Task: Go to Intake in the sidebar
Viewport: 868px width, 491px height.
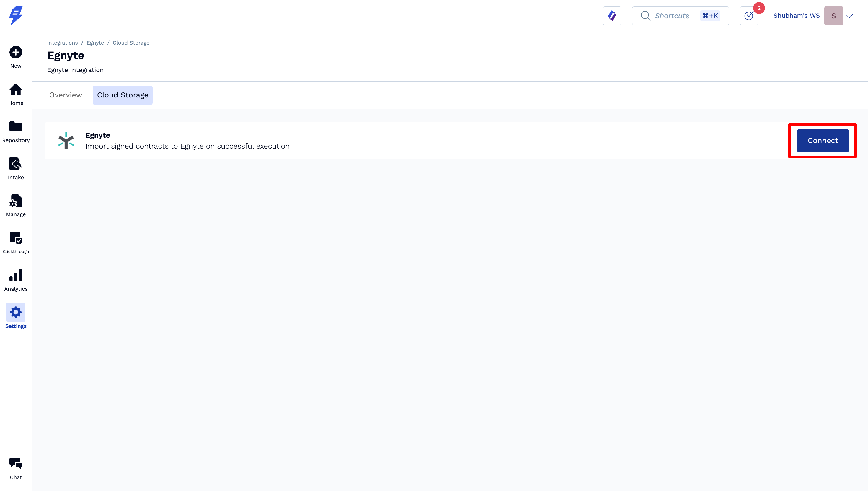Action: pos(16,164)
